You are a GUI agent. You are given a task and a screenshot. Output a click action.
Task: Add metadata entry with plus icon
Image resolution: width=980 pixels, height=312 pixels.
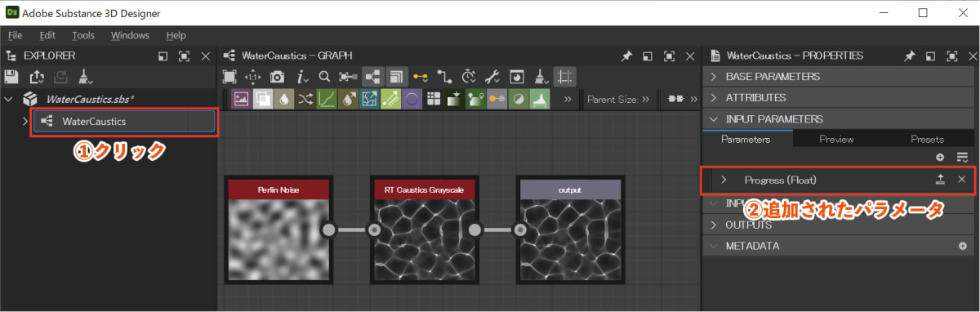962,246
